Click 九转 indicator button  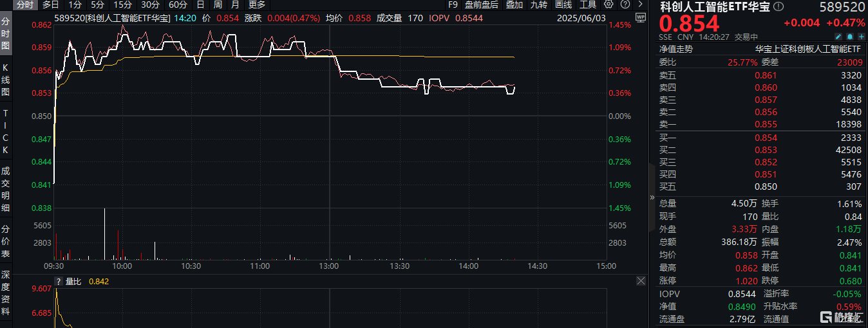(538, 5)
